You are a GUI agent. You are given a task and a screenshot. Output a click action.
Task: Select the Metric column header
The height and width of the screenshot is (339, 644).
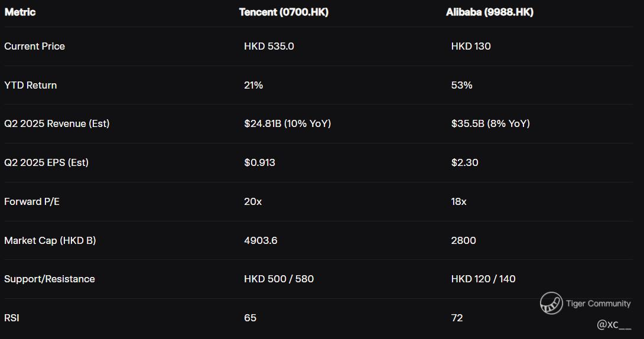pyautogui.click(x=20, y=12)
